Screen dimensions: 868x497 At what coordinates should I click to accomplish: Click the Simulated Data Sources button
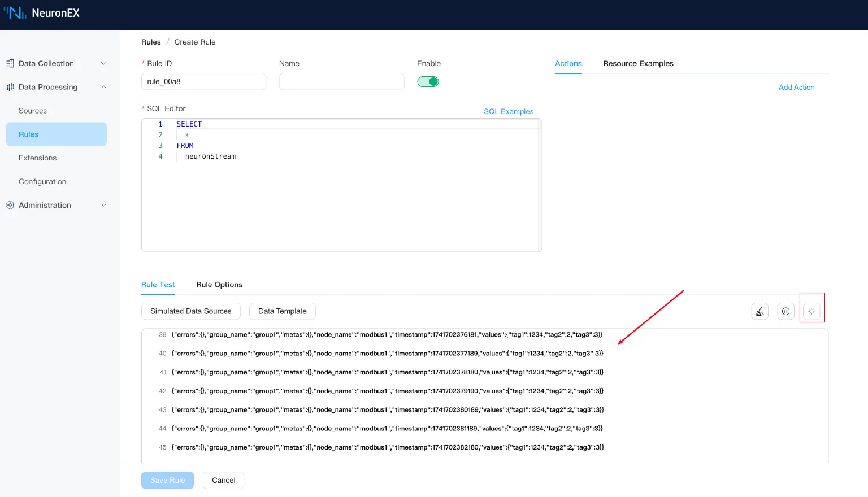(x=190, y=311)
